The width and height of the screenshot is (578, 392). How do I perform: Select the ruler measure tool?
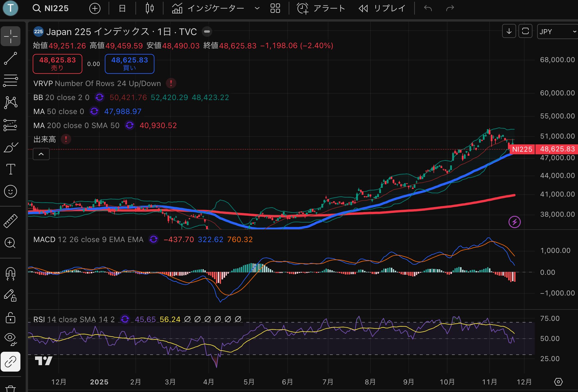(11, 221)
